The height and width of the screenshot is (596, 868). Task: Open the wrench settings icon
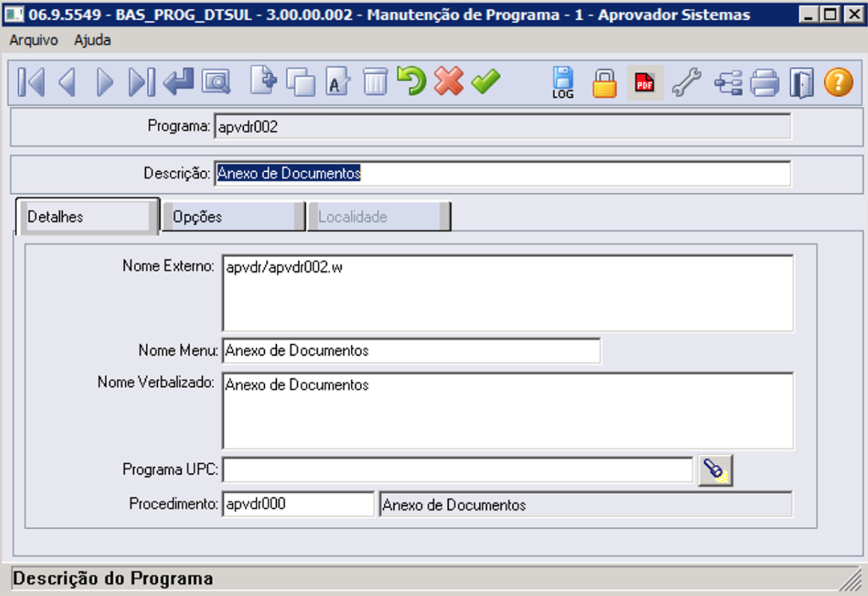(x=686, y=82)
